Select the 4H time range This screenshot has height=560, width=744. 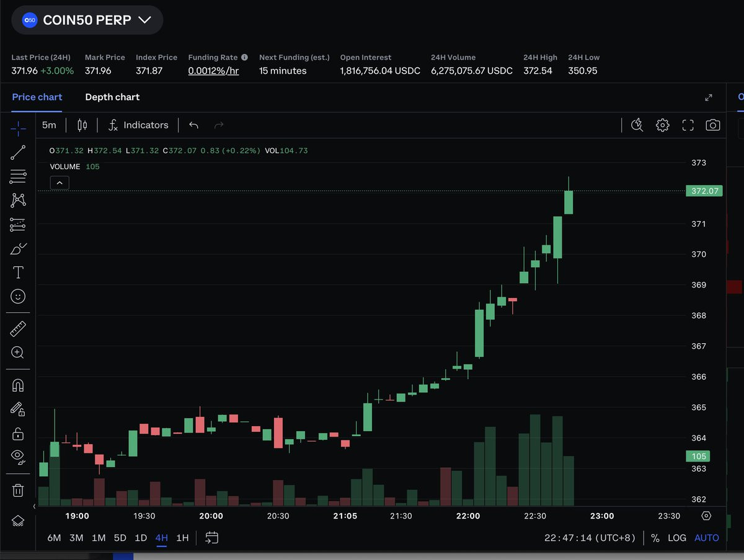pyautogui.click(x=162, y=538)
